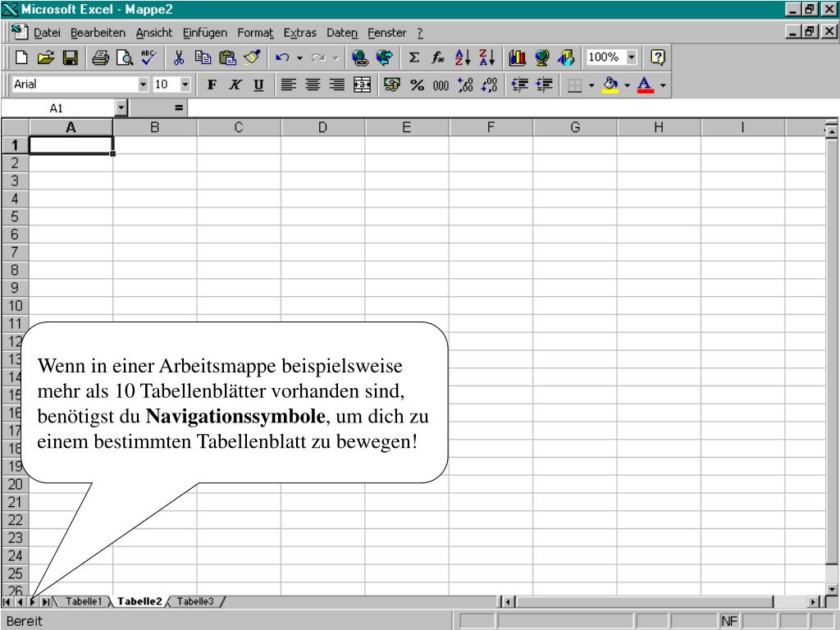Launch the Chart Wizard icon
Viewport: 840px width, 630px height.
pyautogui.click(x=517, y=57)
